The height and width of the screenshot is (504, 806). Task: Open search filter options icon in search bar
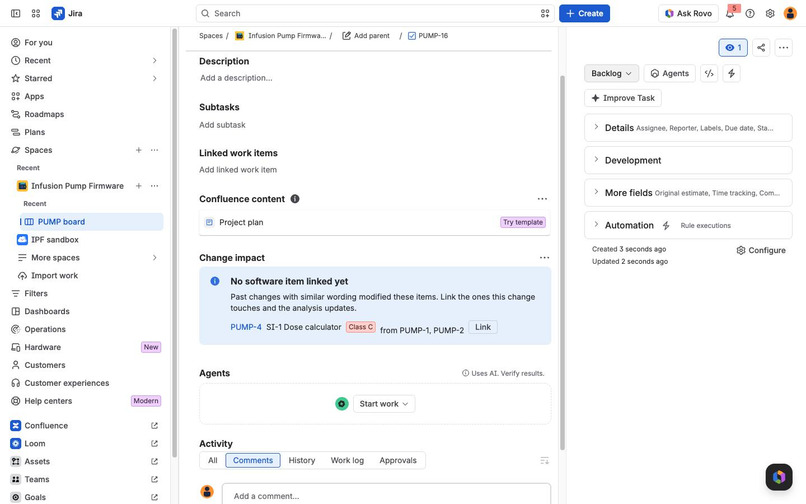pos(545,13)
